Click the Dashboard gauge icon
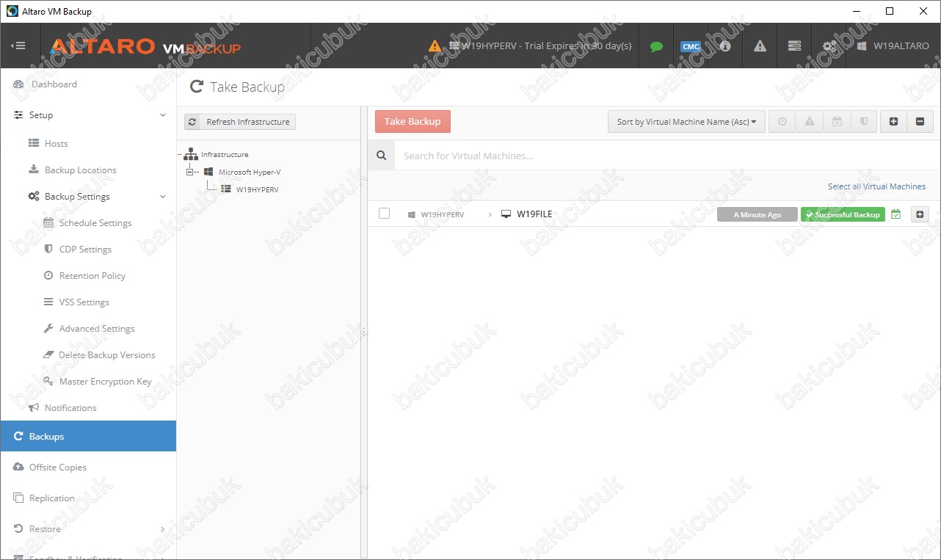Screen dimensions: 941x560 [19, 84]
